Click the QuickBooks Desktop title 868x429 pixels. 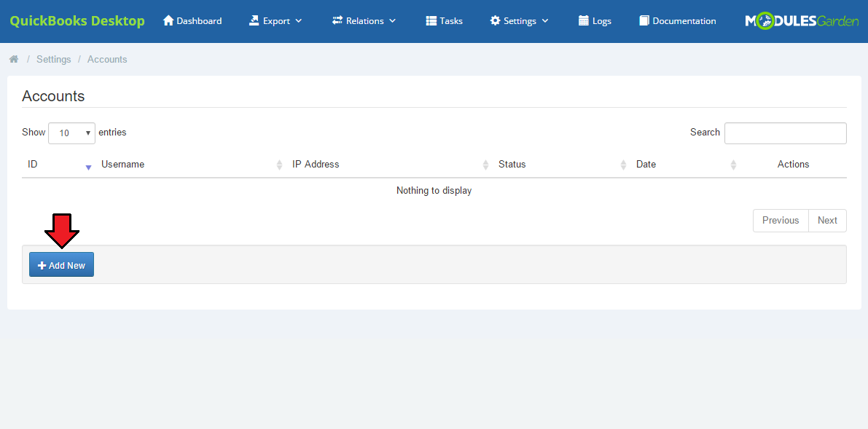coord(77,21)
